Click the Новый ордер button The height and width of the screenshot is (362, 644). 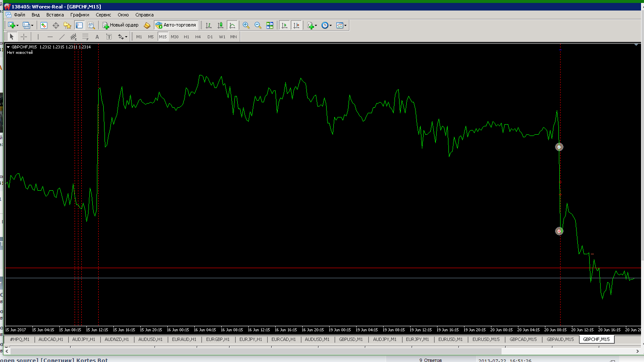pos(121,25)
